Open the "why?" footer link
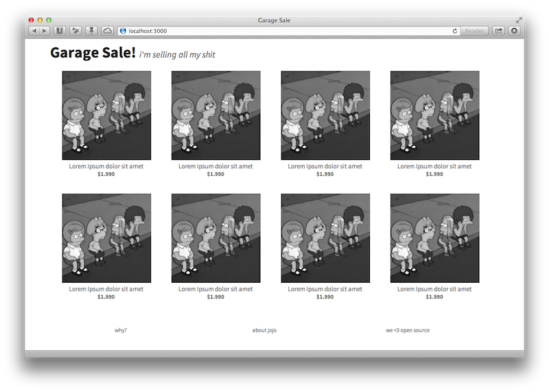 tap(121, 330)
